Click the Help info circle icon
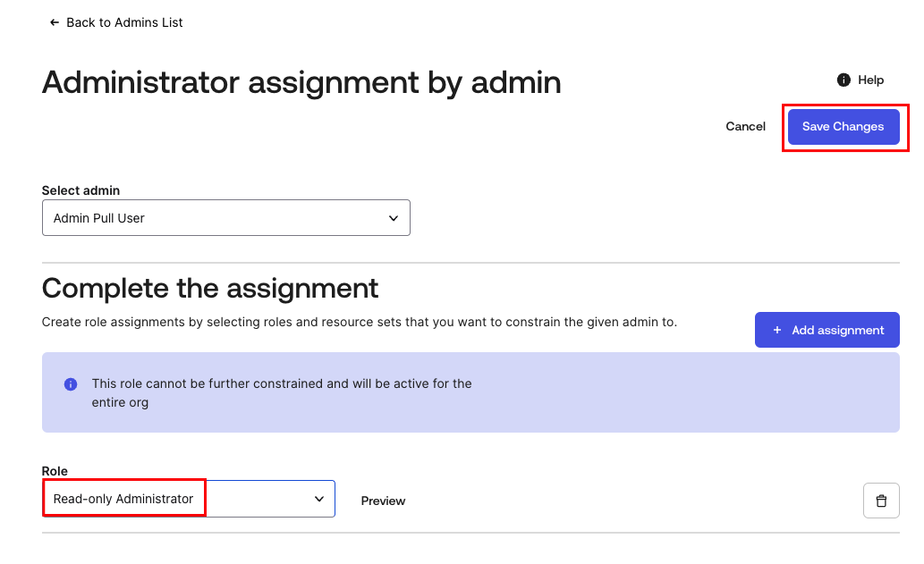This screenshot has width=924, height=564. (x=843, y=80)
